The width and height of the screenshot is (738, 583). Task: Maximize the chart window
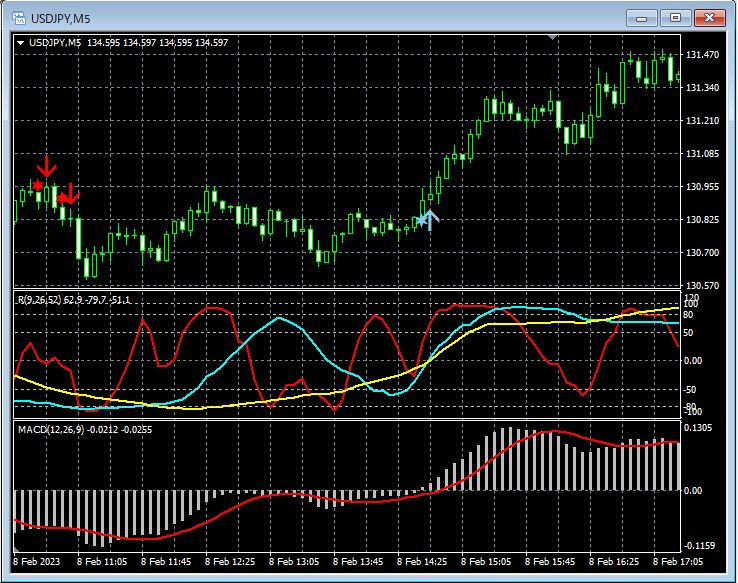click(x=675, y=18)
